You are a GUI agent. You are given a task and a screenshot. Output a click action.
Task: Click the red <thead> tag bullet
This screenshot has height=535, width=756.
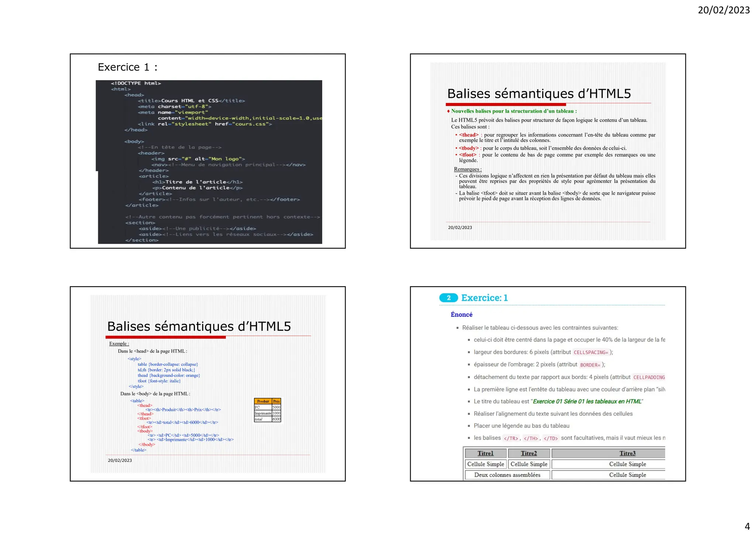(468, 135)
